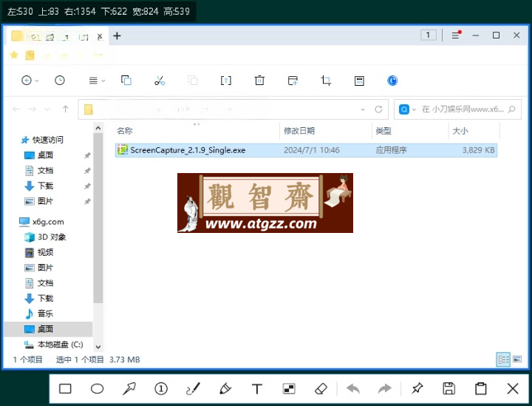Open 快速访问 in sidebar
This screenshot has height=406, width=532.
coord(47,140)
